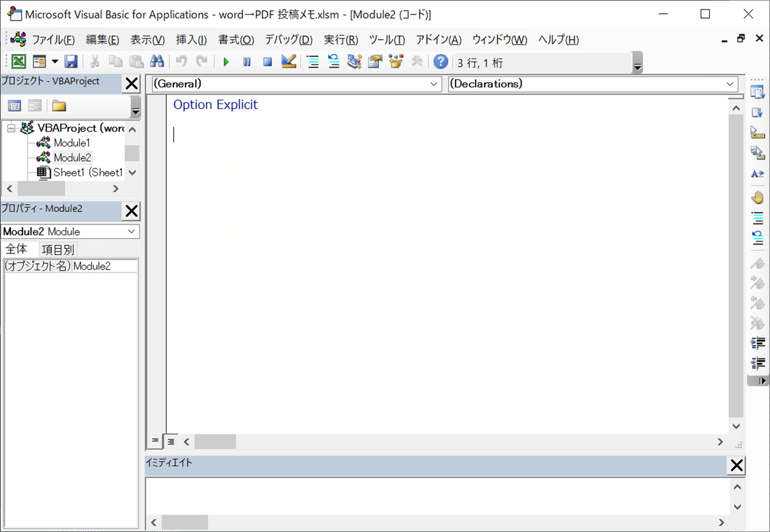Screen dimensions: 770x532
Task: Click Parameter Info icon in right toolbar
Action: [x=758, y=153]
